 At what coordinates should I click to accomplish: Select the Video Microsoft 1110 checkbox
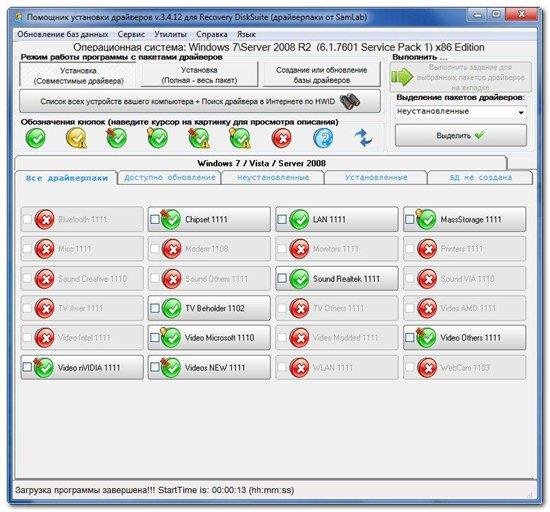tap(154, 338)
